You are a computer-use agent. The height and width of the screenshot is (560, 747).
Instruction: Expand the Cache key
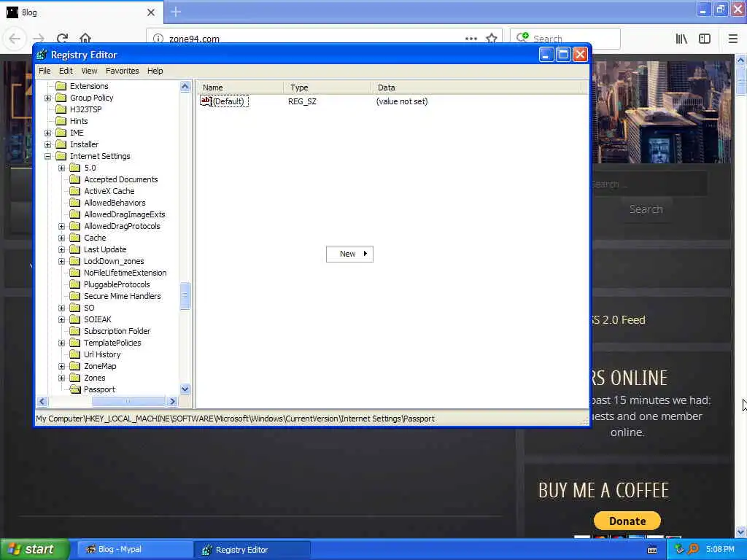[x=61, y=238]
